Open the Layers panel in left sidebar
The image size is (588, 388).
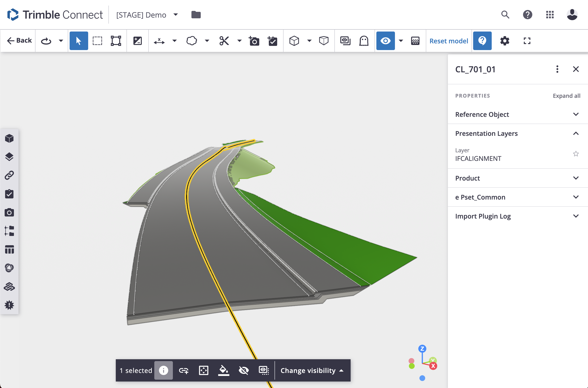click(x=10, y=157)
